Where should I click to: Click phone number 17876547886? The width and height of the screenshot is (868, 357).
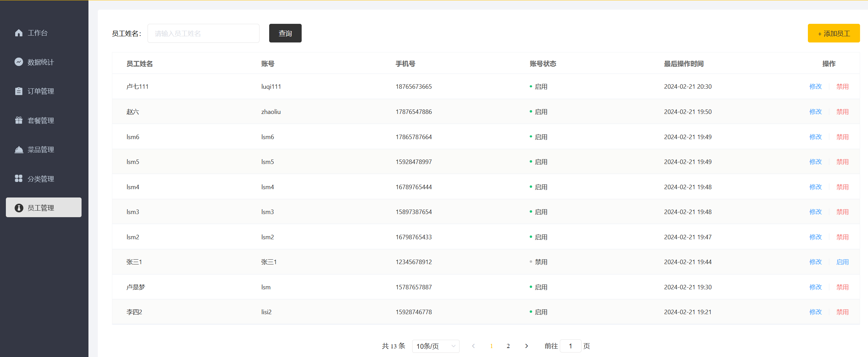point(414,112)
